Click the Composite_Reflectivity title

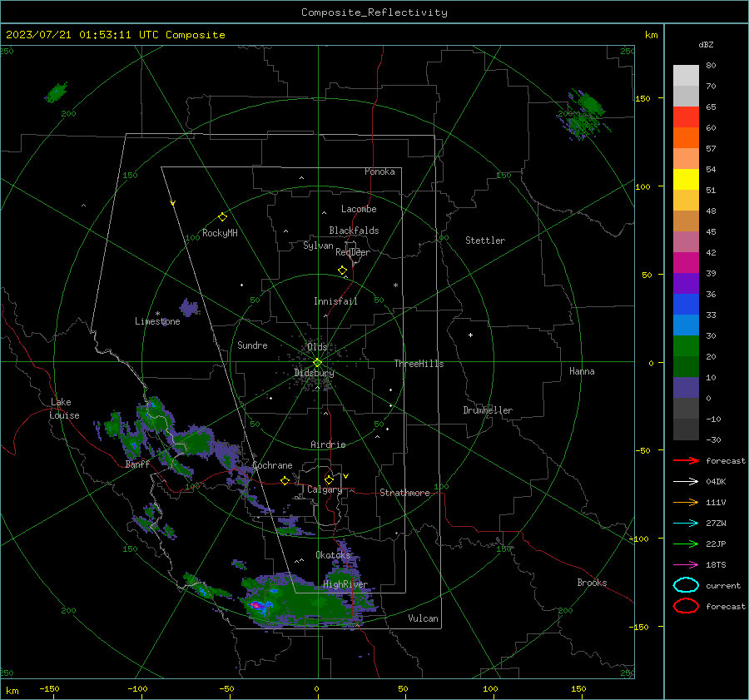(x=374, y=12)
